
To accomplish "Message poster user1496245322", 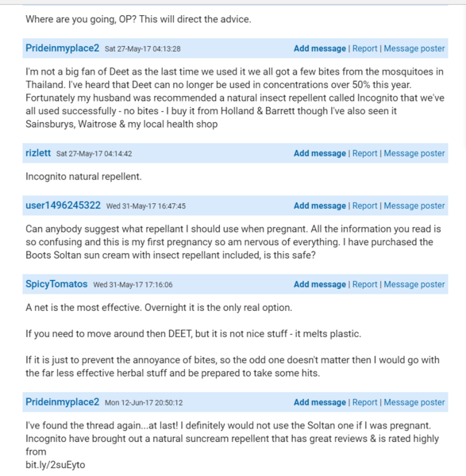I will pyautogui.click(x=414, y=205).
